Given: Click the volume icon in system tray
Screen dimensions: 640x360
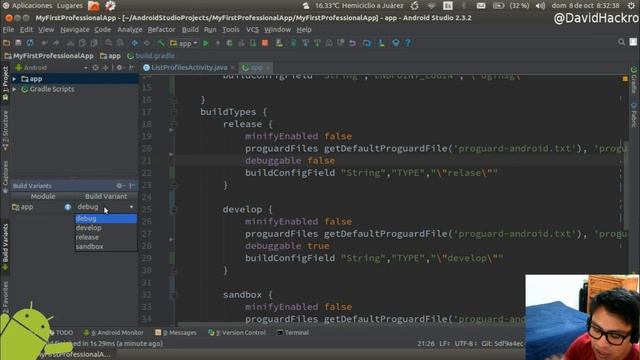Looking at the screenshot, I should [x=540, y=6].
